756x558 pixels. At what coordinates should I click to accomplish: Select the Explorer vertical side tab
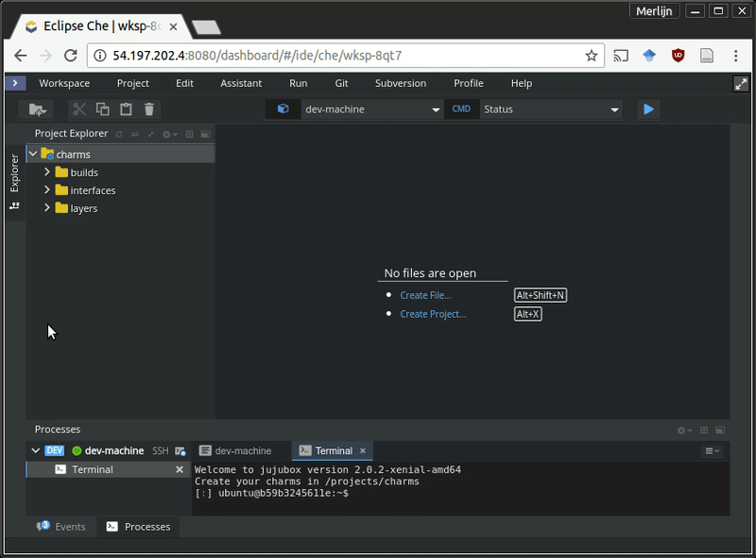pyautogui.click(x=15, y=181)
